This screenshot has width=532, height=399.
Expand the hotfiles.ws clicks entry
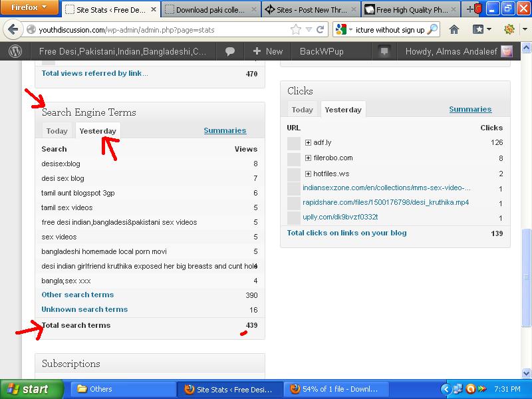(308, 174)
